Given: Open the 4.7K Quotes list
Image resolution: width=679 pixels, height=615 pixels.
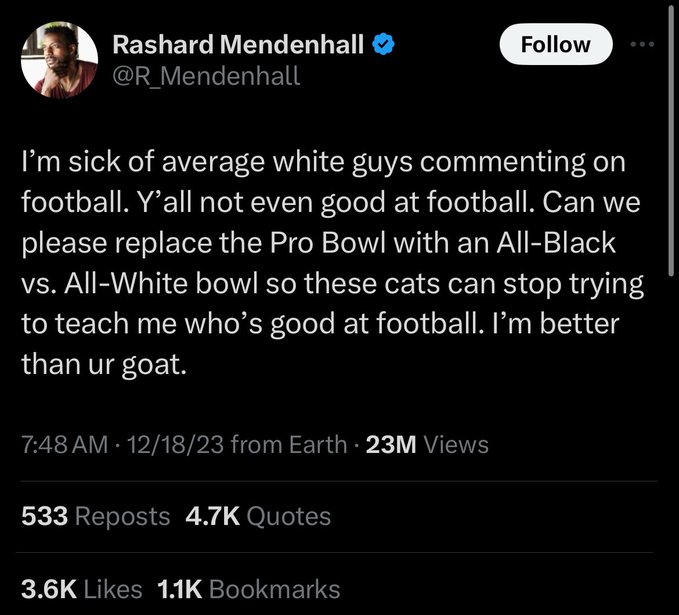Looking at the screenshot, I should click(x=258, y=516).
